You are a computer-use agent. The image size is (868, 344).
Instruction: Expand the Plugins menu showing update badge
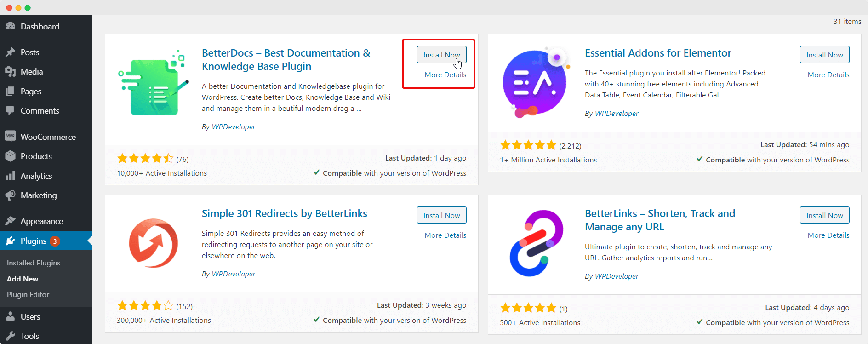pos(32,241)
